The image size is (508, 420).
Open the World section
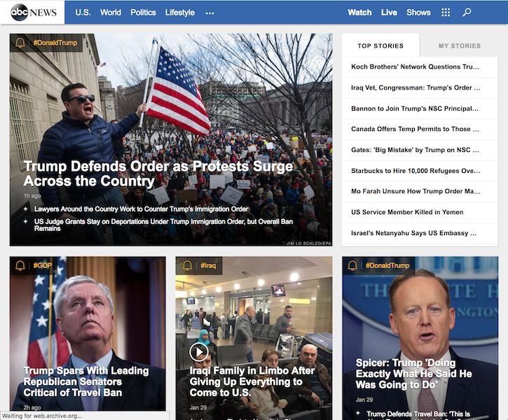111,13
